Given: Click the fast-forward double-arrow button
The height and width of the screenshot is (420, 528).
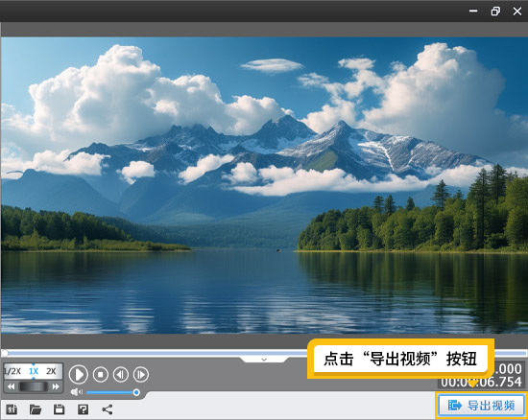Looking at the screenshot, I should (x=56, y=386).
